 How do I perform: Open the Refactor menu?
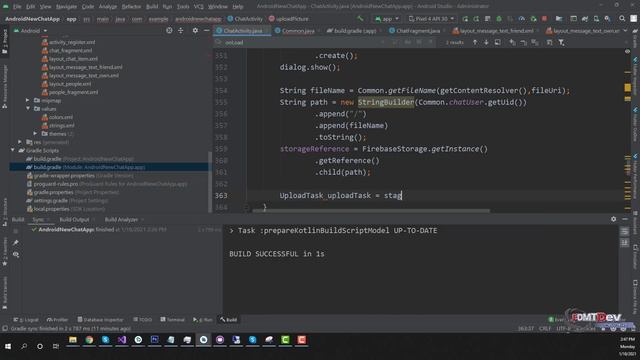[x=131, y=7]
